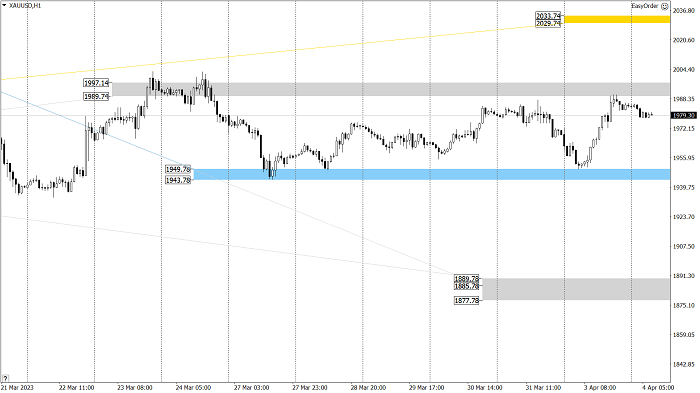Select the price label starting with 1989
The image size is (700, 393).
(x=96, y=96)
